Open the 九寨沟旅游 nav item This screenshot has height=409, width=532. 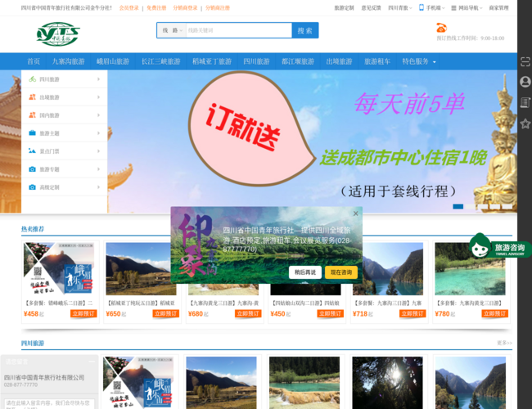(x=68, y=61)
